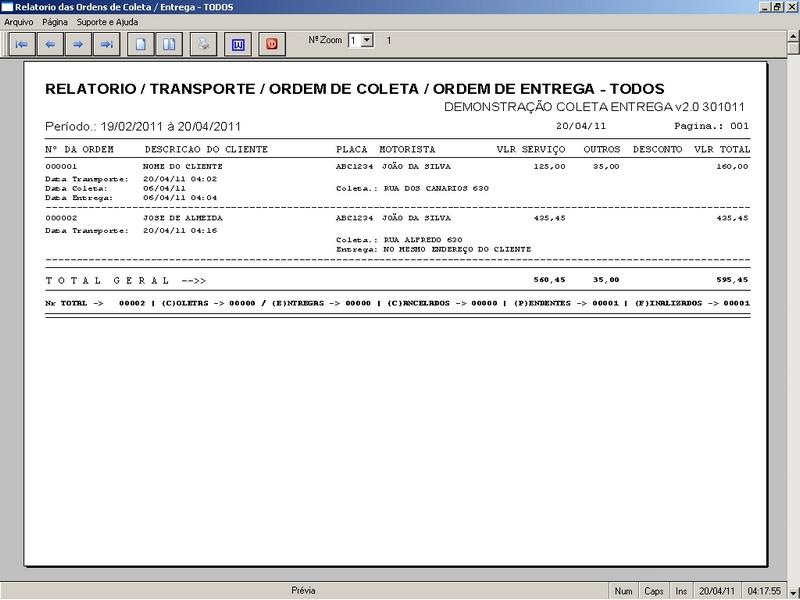The width and height of the screenshot is (800, 600).
Task: Go to first page of report
Action: click(x=22, y=44)
